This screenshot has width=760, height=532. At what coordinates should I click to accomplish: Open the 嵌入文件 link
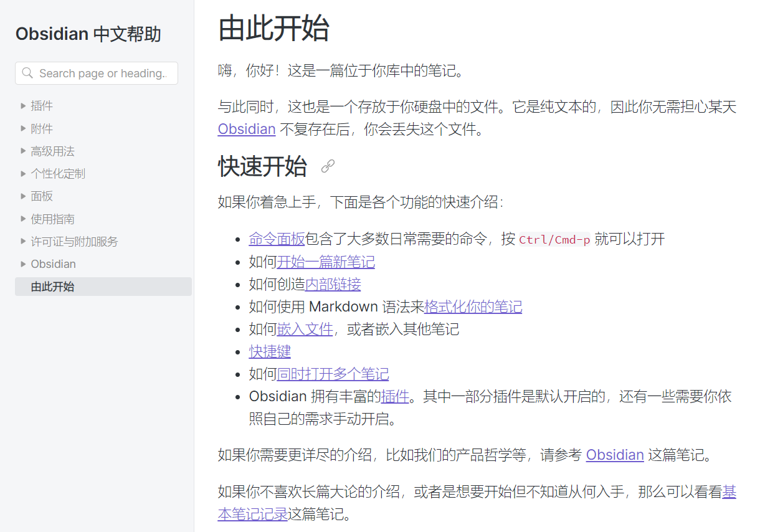pyautogui.click(x=305, y=329)
